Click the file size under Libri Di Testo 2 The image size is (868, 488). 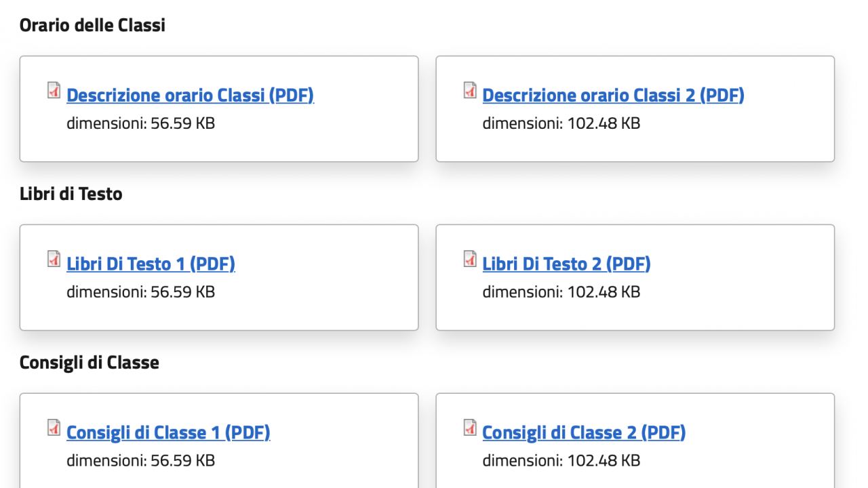point(561,293)
